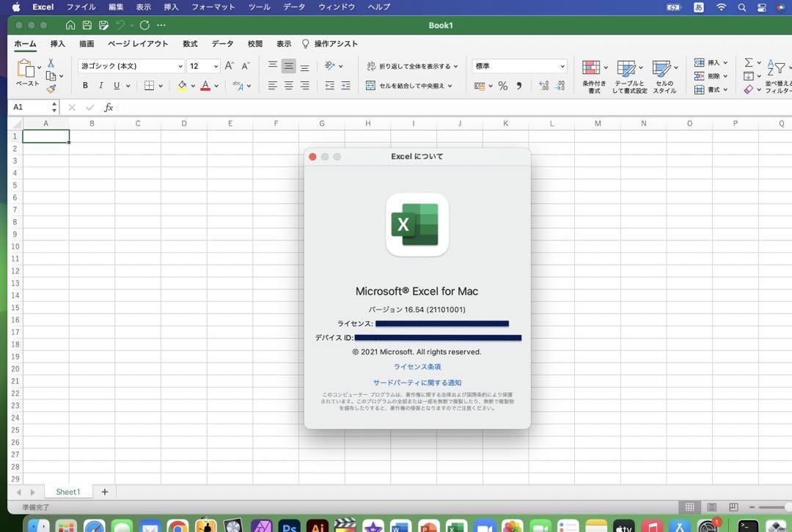Apply comma style number format

point(518,86)
